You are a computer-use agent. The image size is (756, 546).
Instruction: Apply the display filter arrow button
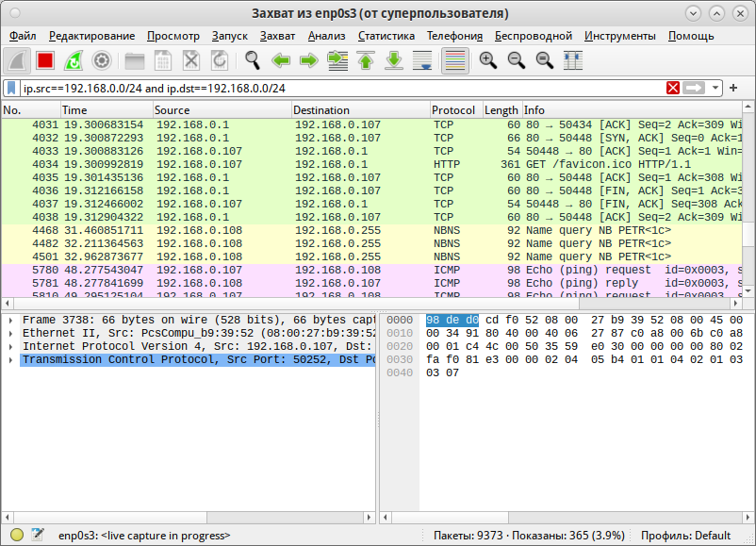click(x=694, y=88)
